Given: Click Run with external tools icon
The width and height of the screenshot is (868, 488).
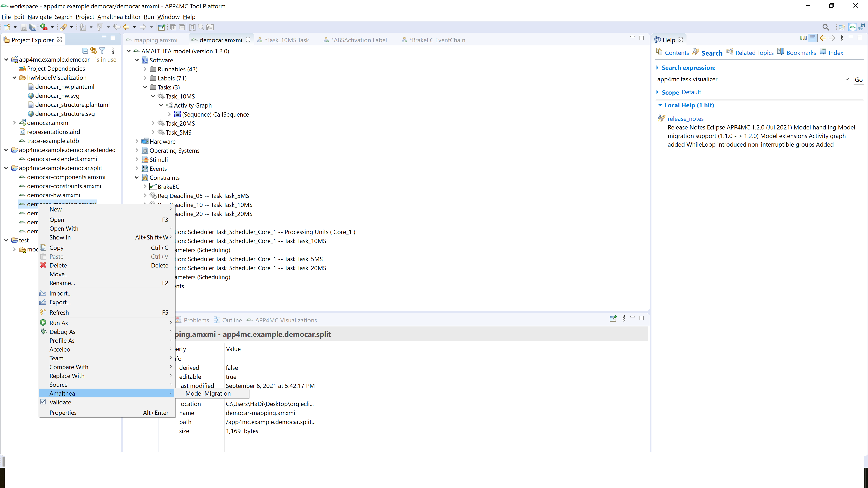Looking at the screenshot, I should pyautogui.click(x=43, y=27).
